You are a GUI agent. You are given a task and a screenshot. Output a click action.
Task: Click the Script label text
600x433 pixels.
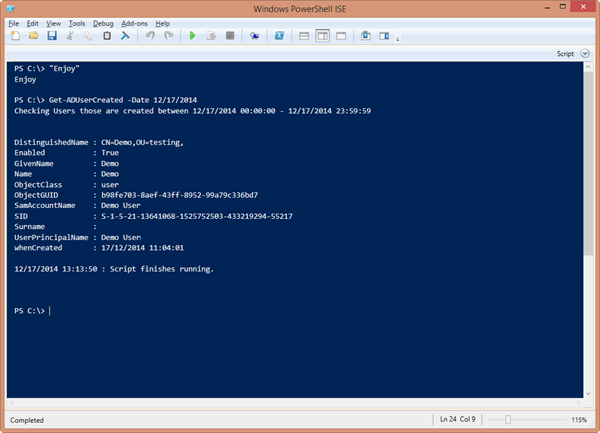coord(565,54)
